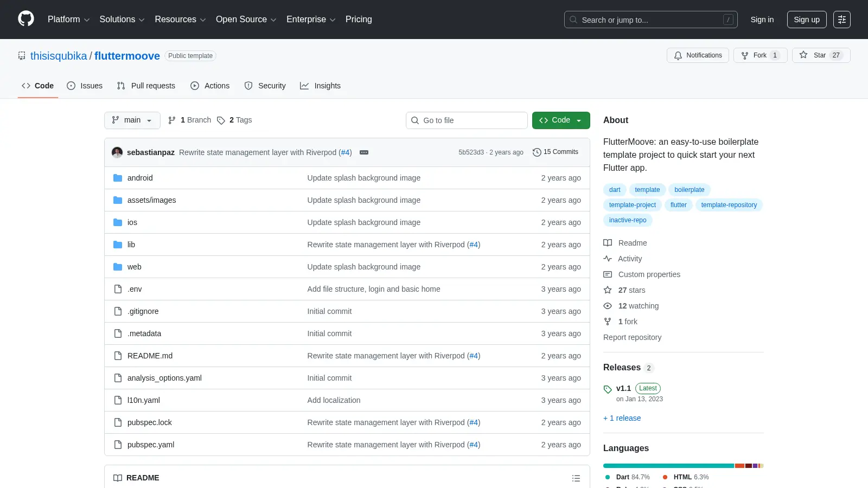Click the Custom properties icon
This screenshot has height=488, width=868.
pos(608,274)
